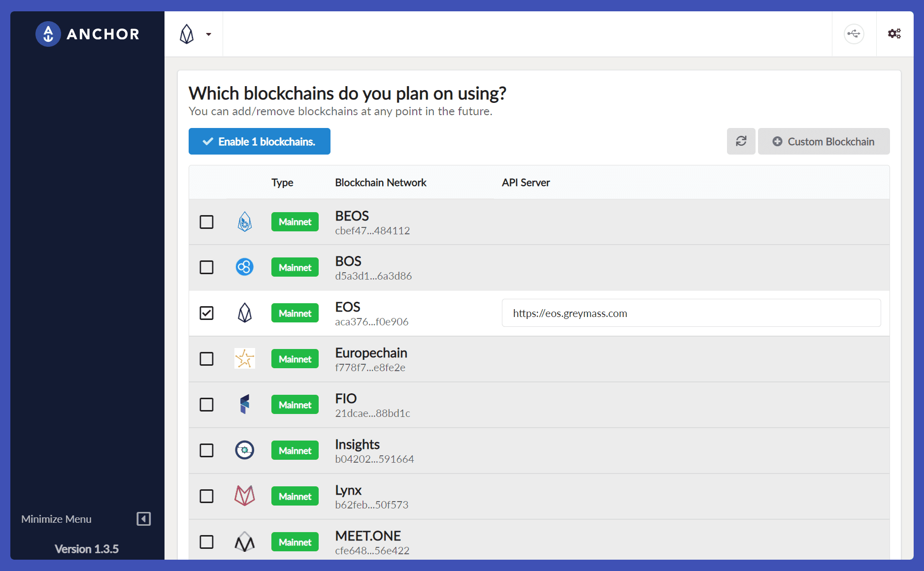
Task: Click the EOS logo in top bar
Action: [187, 34]
